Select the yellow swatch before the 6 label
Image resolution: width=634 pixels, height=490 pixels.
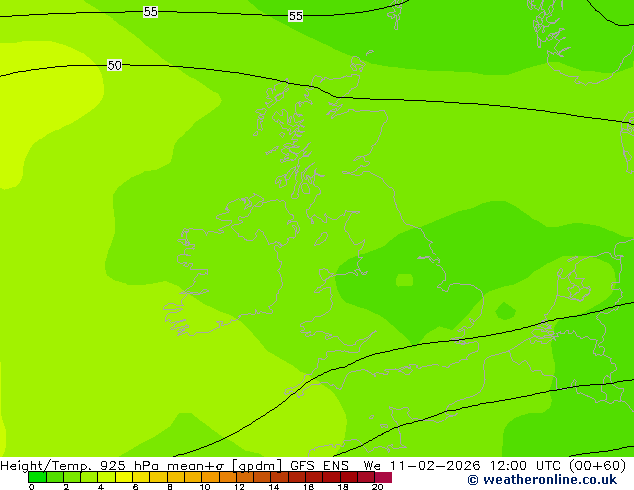(124, 477)
